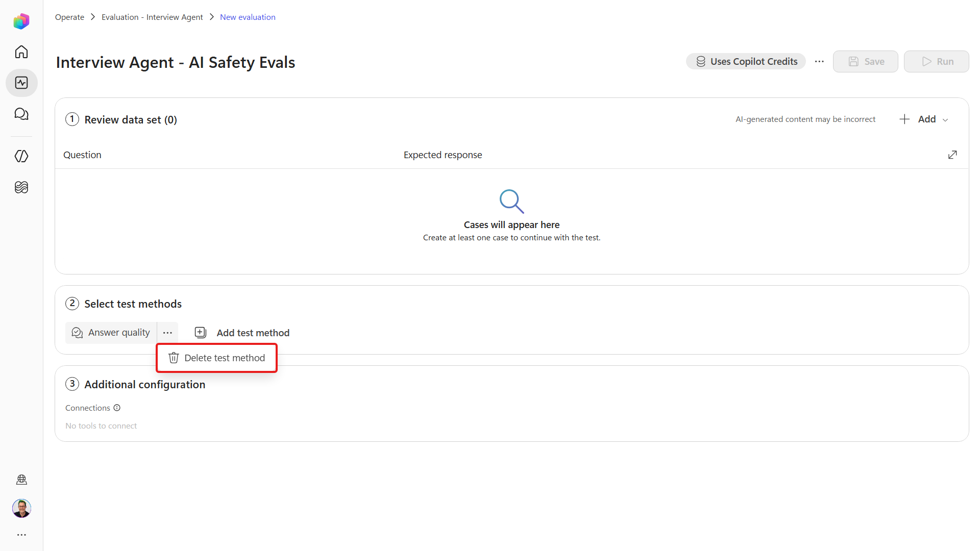
Task: Click the New evaluation breadcrumb
Action: (248, 17)
